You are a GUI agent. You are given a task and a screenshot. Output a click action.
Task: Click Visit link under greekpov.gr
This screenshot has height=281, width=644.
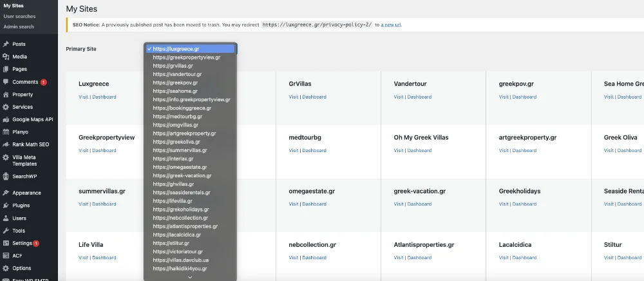pyautogui.click(x=504, y=97)
